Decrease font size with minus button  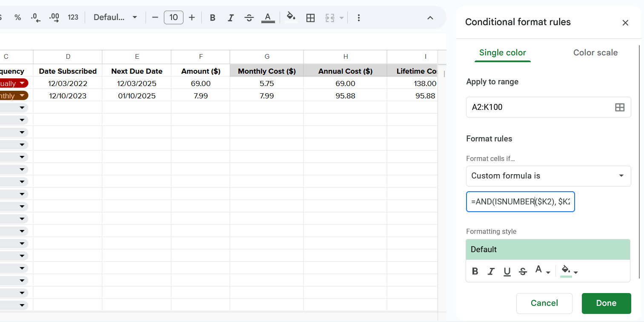[x=155, y=17]
